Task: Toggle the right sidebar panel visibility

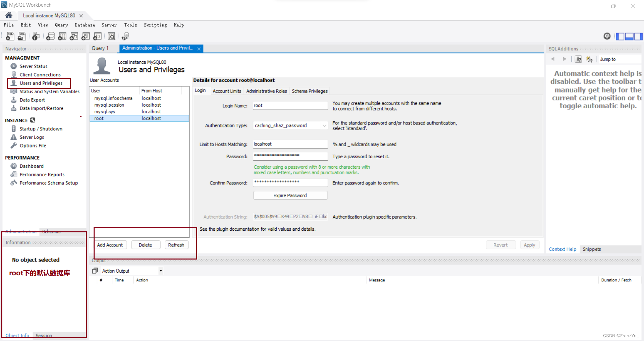Action: tap(638, 36)
